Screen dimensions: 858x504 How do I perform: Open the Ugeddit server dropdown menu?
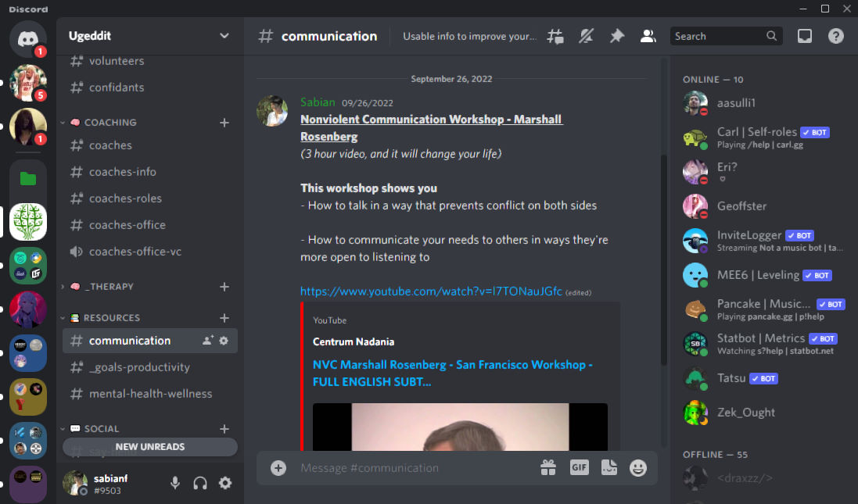[224, 36]
